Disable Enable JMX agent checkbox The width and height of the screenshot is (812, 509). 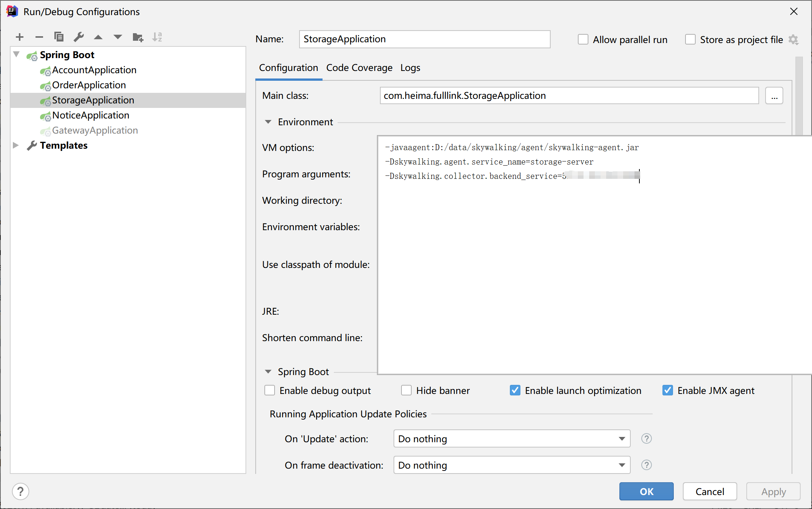click(668, 391)
